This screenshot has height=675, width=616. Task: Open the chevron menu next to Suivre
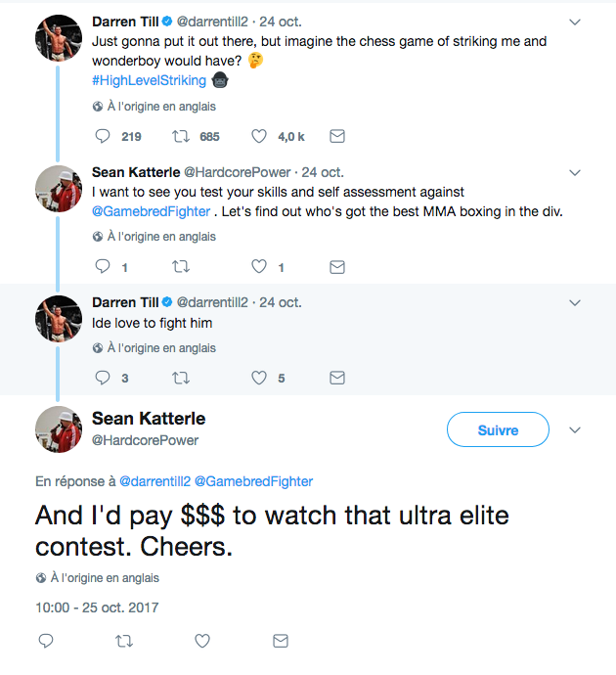(x=575, y=429)
